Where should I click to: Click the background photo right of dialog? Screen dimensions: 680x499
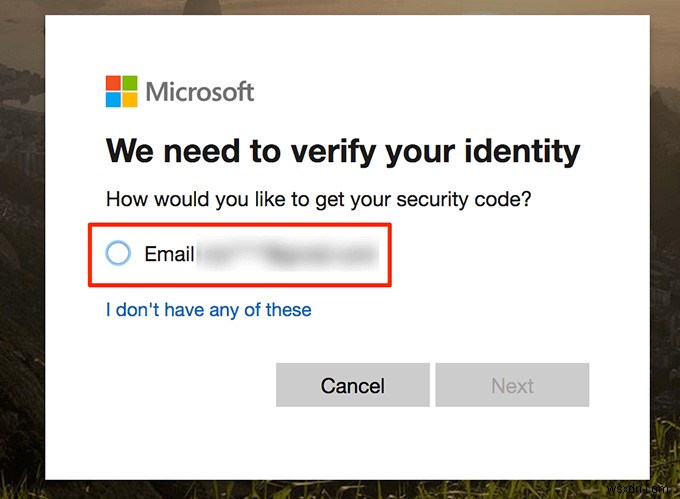pyautogui.click(x=658, y=250)
